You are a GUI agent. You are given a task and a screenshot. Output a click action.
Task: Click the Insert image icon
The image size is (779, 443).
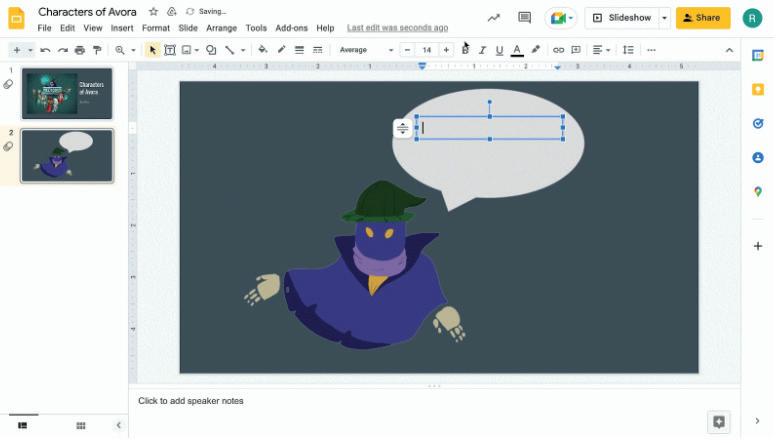pyautogui.click(x=186, y=50)
